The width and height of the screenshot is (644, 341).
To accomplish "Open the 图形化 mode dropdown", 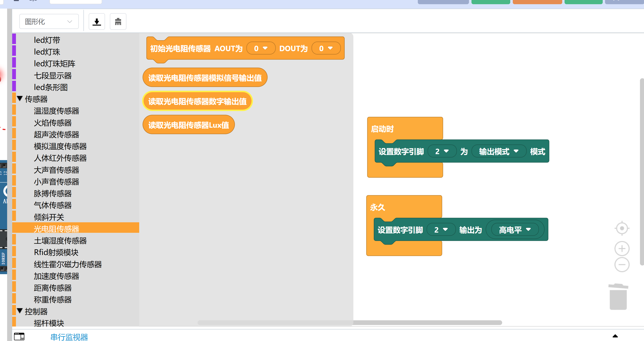I will point(49,22).
